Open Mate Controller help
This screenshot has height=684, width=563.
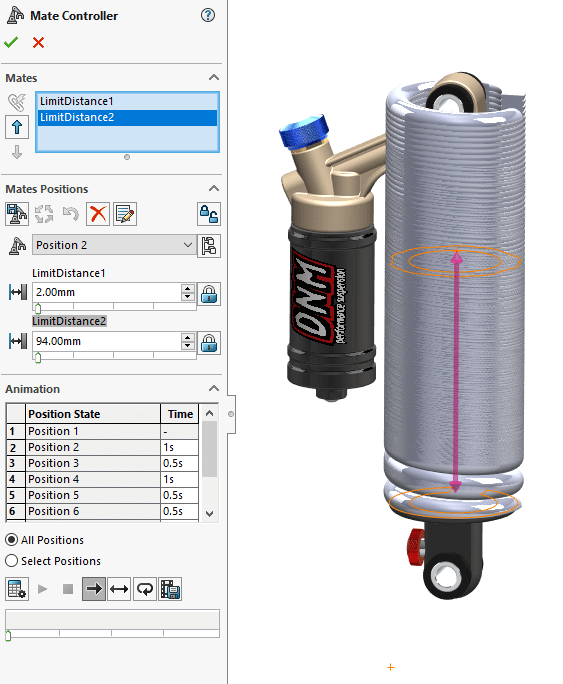208,16
